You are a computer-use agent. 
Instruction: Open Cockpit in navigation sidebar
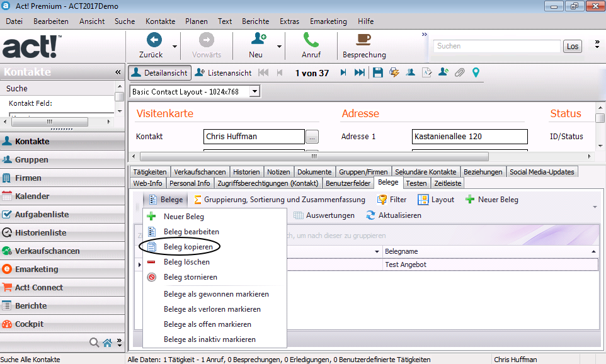pos(62,324)
